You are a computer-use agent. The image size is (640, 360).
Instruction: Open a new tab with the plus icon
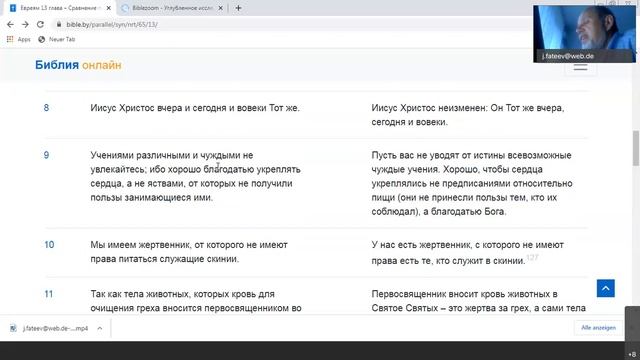(x=238, y=8)
